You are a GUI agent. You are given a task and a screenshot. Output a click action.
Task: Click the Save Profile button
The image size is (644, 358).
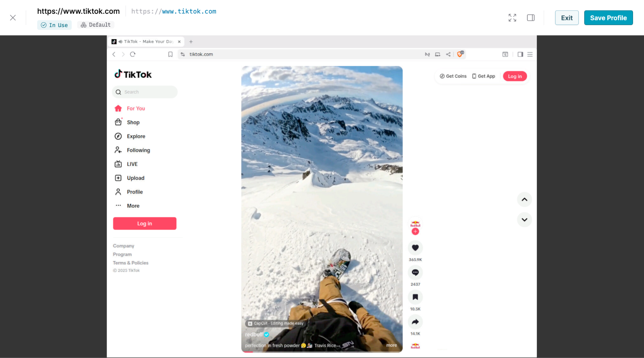608,17
